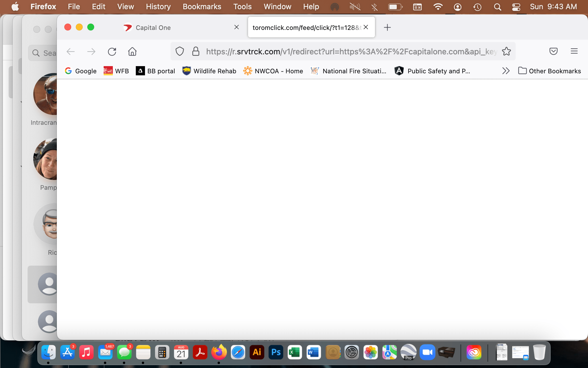The width and height of the screenshot is (588, 368).
Task: Switch to the Capital One tab
Action: [153, 27]
